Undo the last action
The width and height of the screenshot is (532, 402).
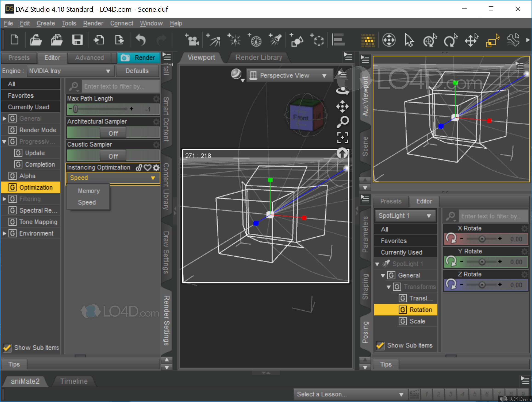click(x=141, y=40)
